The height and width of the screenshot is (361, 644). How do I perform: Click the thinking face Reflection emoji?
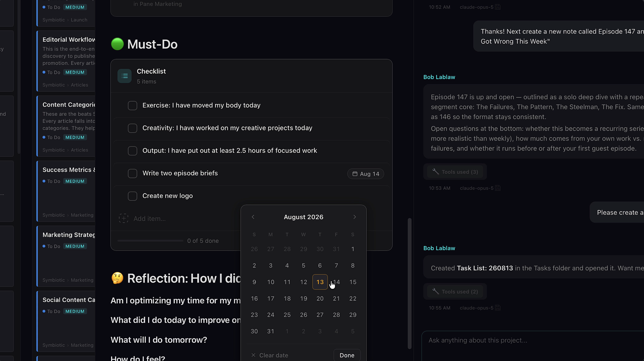117,278
